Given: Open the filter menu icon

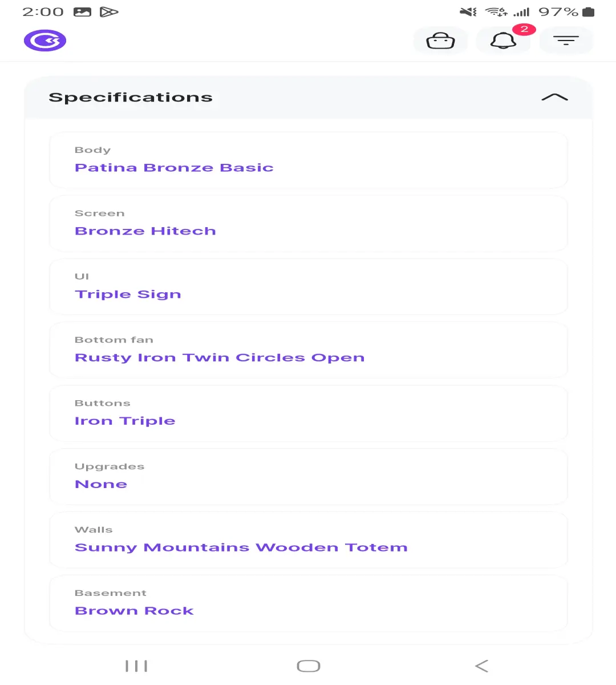Looking at the screenshot, I should 566,41.
